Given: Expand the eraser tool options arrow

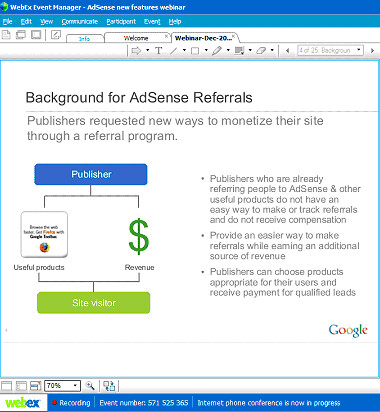Looking at the screenshot, I should [272, 50].
